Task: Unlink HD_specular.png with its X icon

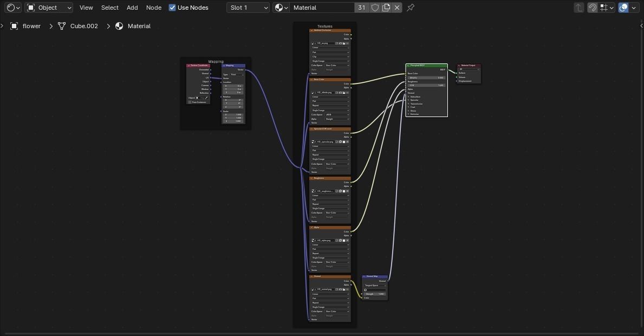Action: point(348,141)
